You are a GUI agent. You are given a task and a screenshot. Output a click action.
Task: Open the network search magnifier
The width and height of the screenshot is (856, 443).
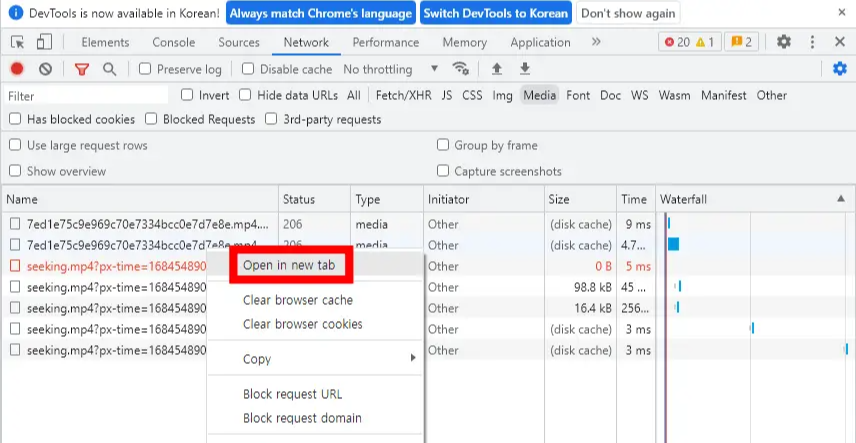[110, 69]
